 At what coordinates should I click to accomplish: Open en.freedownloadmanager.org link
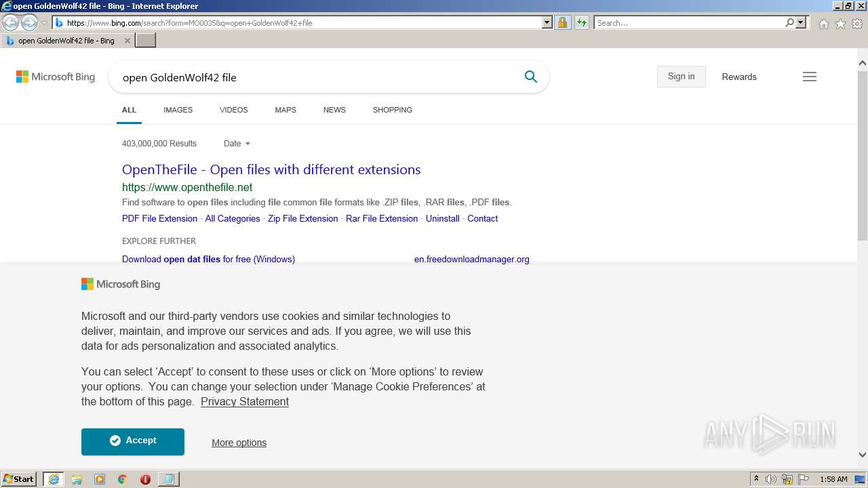click(x=471, y=259)
